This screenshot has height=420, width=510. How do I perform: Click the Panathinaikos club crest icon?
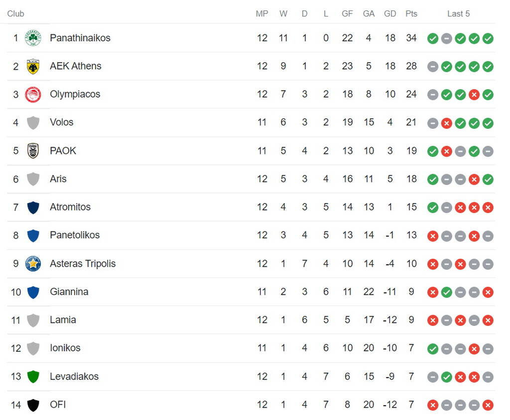click(x=33, y=38)
